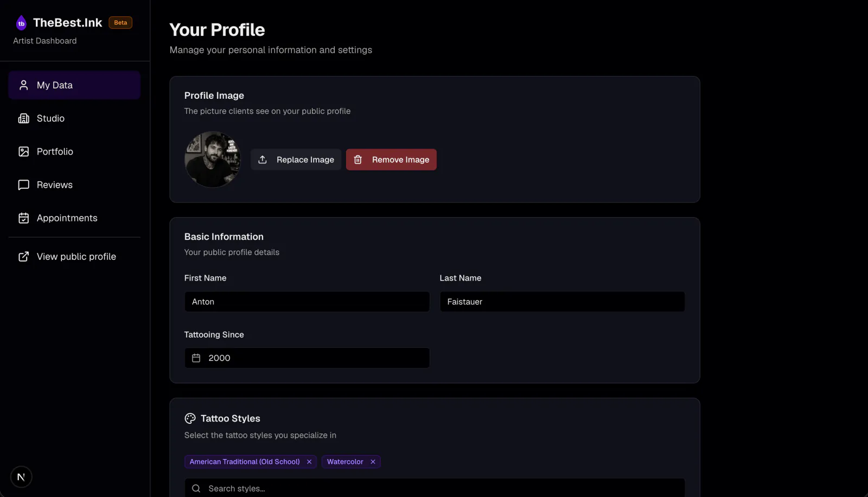Open the My Data section

coord(74,85)
